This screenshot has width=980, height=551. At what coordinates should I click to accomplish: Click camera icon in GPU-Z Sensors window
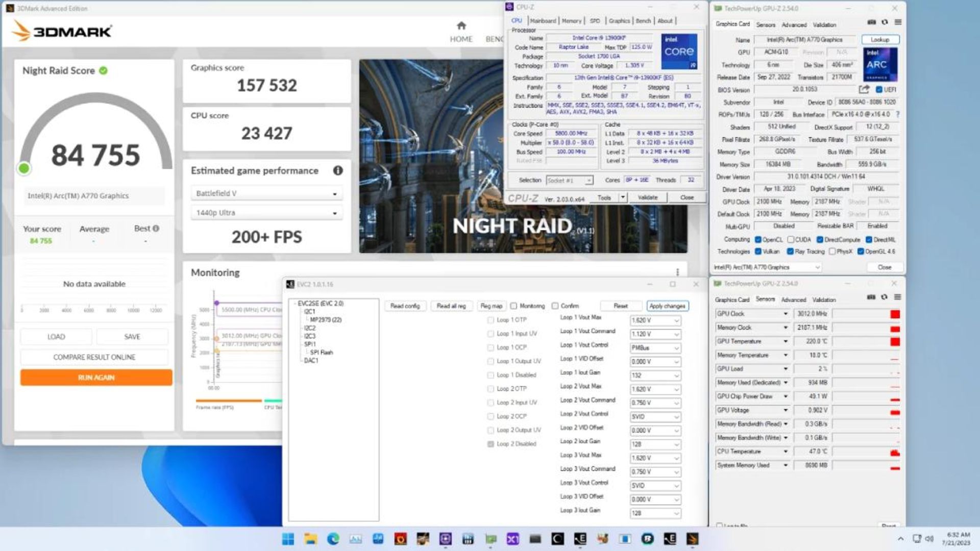click(871, 297)
